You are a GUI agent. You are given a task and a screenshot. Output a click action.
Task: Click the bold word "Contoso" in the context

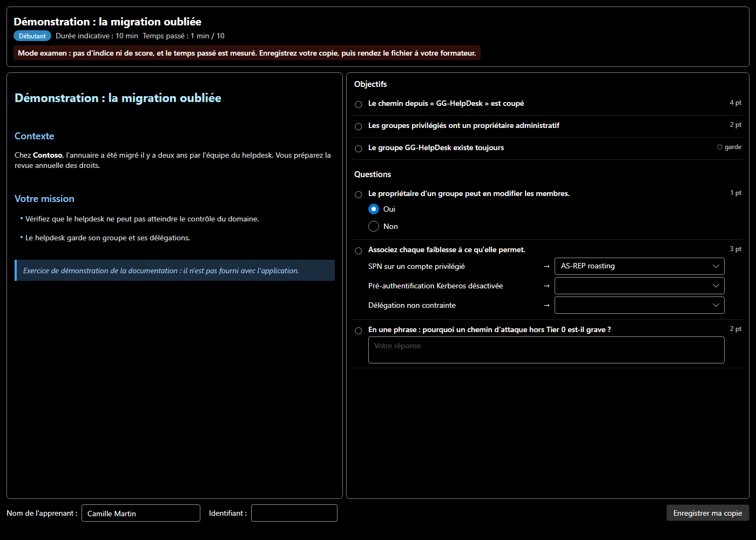click(48, 155)
